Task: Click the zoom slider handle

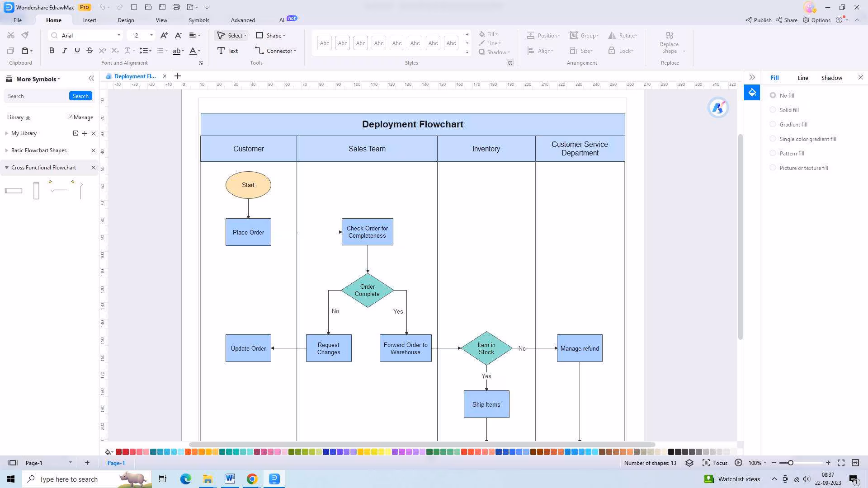Action: click(x=790, y=463)
